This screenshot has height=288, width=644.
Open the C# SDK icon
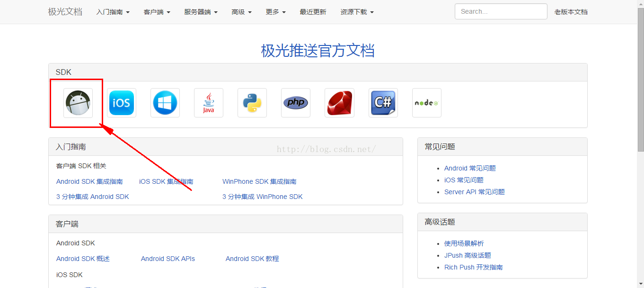[383, 103]
